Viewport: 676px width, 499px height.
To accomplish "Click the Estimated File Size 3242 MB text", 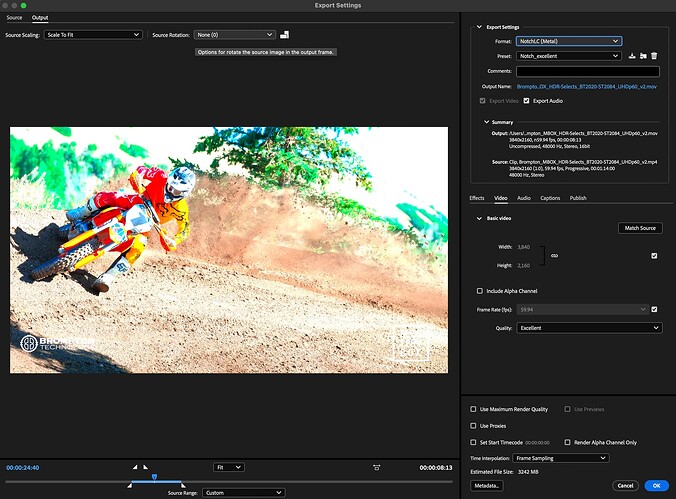I will 505,472.
